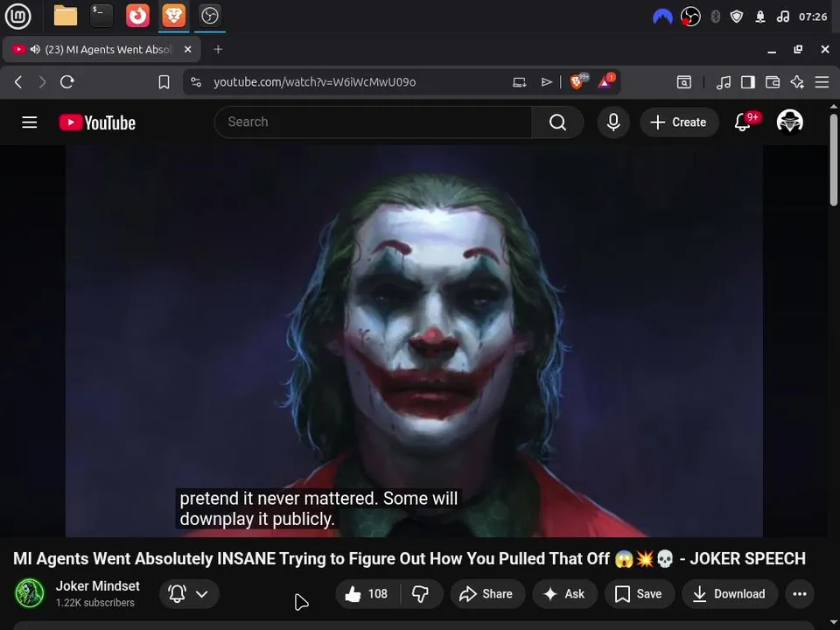Click the Create button

(x=679, y=122)
